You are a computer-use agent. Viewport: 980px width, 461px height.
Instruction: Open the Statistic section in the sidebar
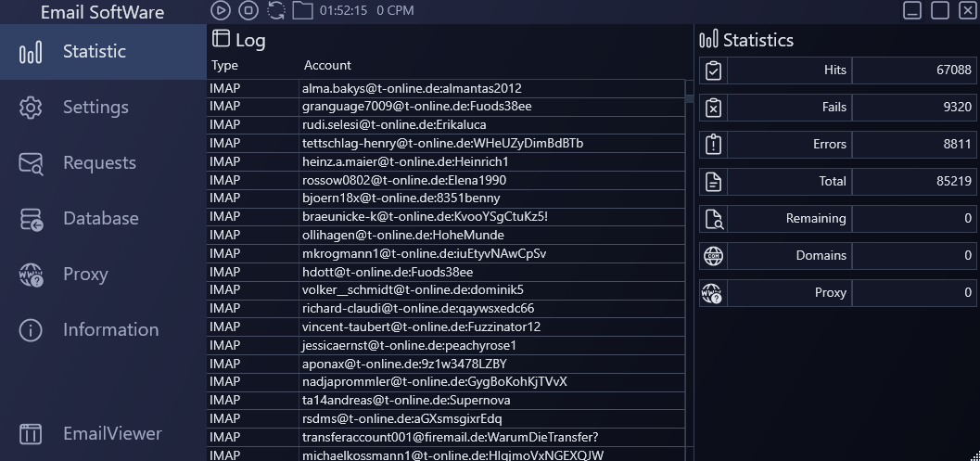point(94,52)
